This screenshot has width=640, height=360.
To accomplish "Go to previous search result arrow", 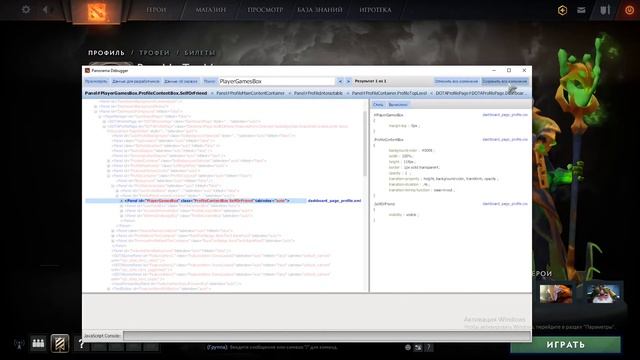I will click(340, 81).
